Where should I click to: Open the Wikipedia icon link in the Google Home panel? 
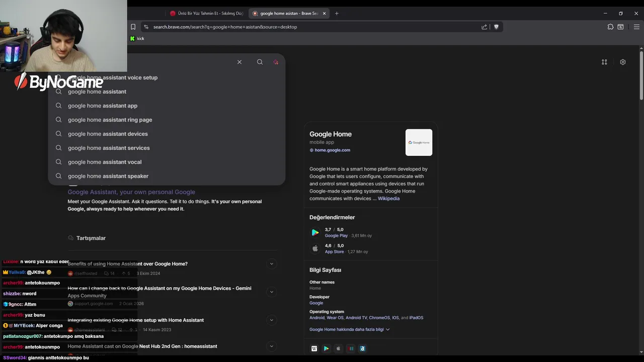(x=314, y=348)
